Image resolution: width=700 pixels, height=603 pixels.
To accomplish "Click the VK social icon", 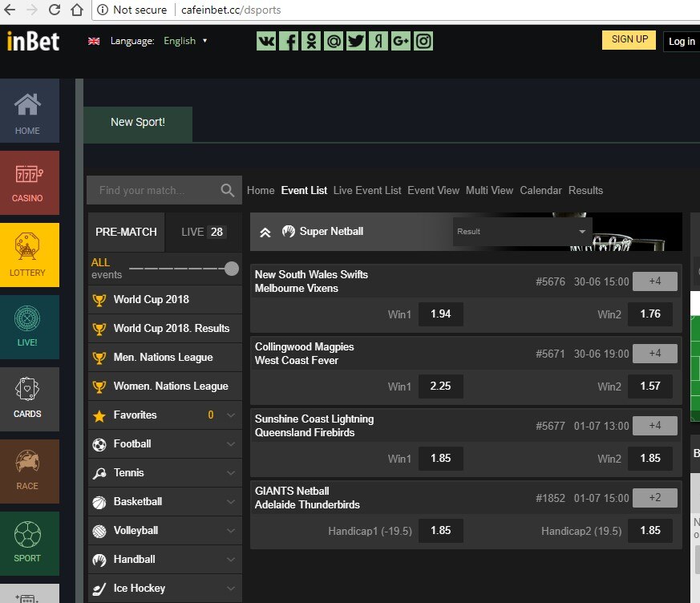I will pyautogui.click(x=265, y=40).
